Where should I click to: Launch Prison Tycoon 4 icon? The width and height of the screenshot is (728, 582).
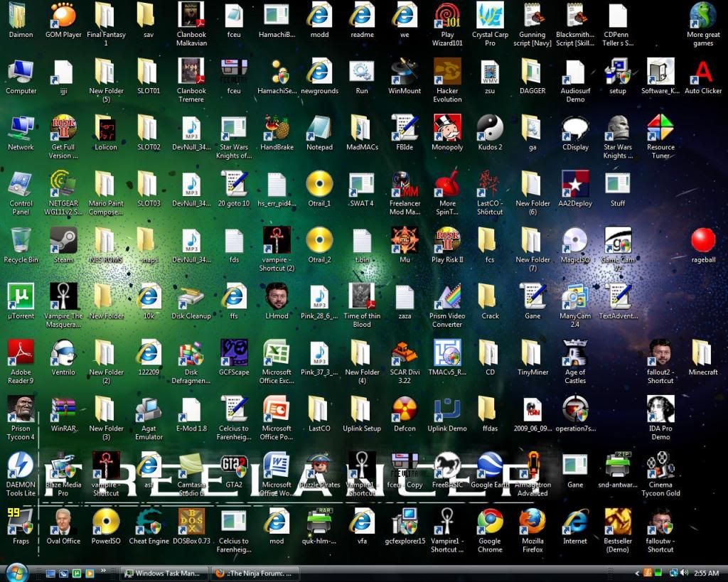coord(21,409)
